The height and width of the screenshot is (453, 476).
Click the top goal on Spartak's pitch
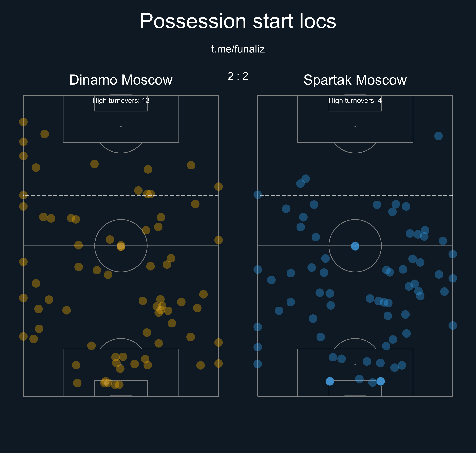pyautogui.click(x=355, y=95)
